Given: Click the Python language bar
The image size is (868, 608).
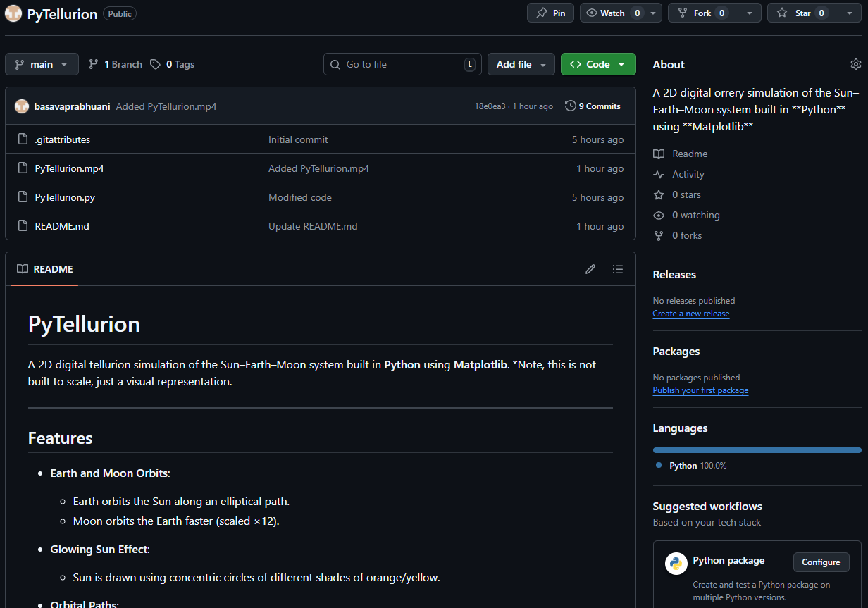Looking at the screenshot, I should pos(757,449).
